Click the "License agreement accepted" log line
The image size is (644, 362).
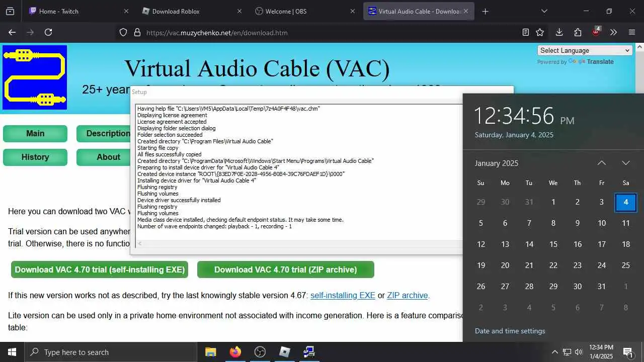[172, 122]
